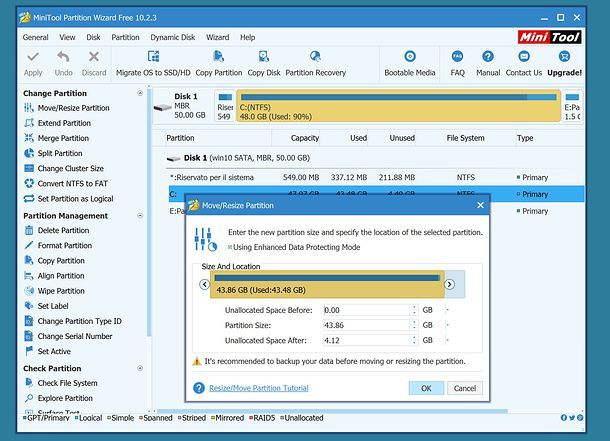The width and height of the screenshot is (610, 441).
Task: Open the View menu
Action: coord(67,38)
